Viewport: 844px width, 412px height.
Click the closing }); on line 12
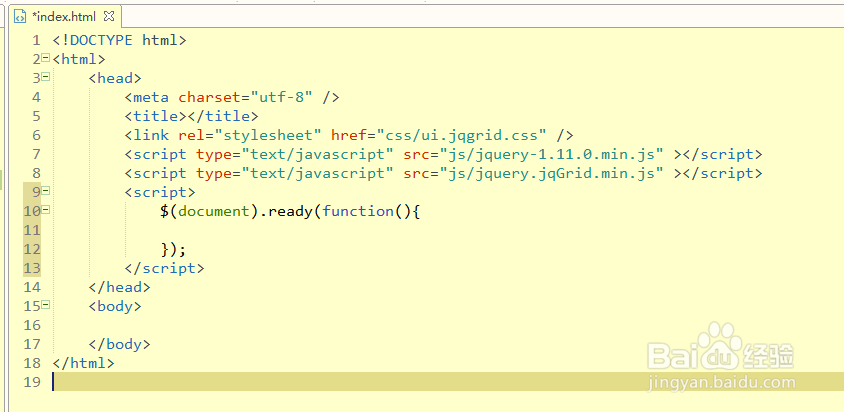click(x=173, y=250)
